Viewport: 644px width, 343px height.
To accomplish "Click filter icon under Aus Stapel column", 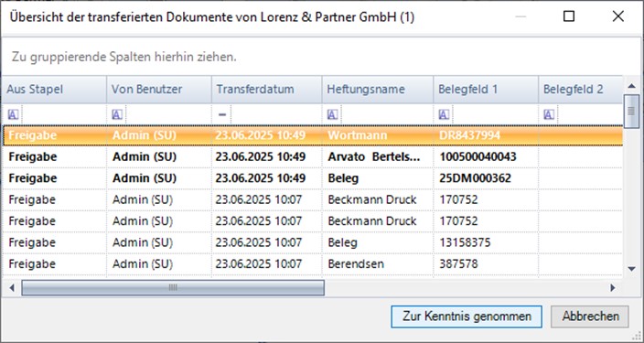I will pos(13,114).
